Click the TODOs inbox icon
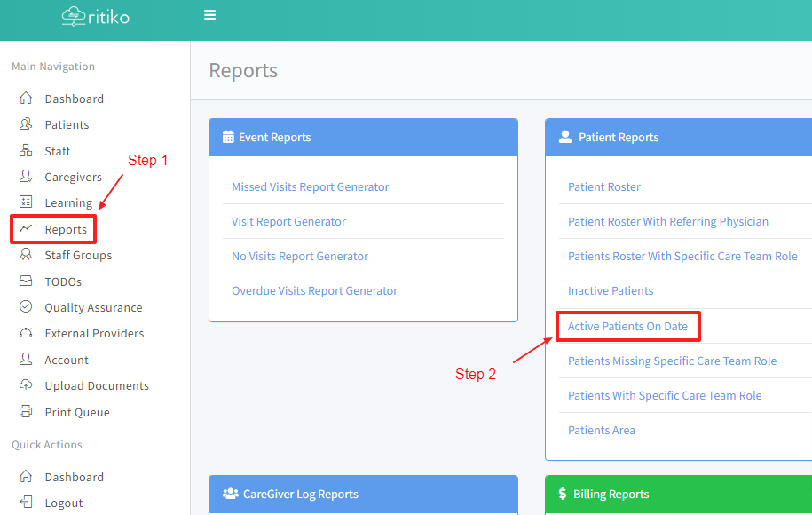Screen dimensions: 812x515 coord(26,281)
